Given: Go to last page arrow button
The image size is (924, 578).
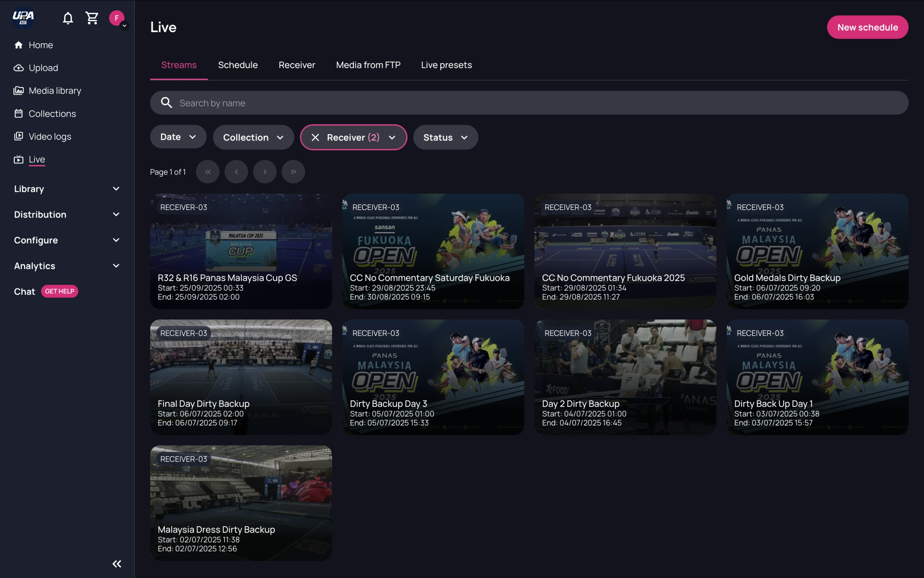Looking at the screenshot, I should (293, 172).
